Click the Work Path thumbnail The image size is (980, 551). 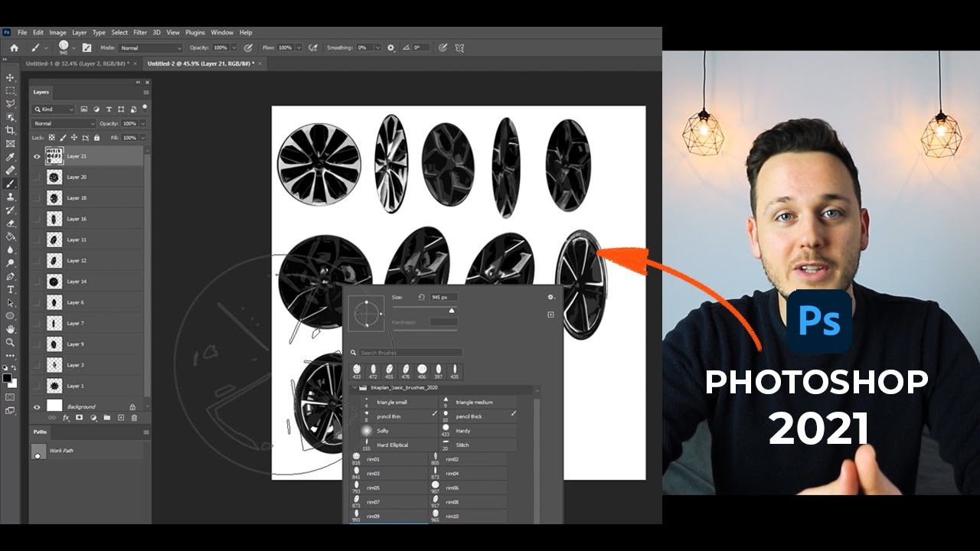39,451
